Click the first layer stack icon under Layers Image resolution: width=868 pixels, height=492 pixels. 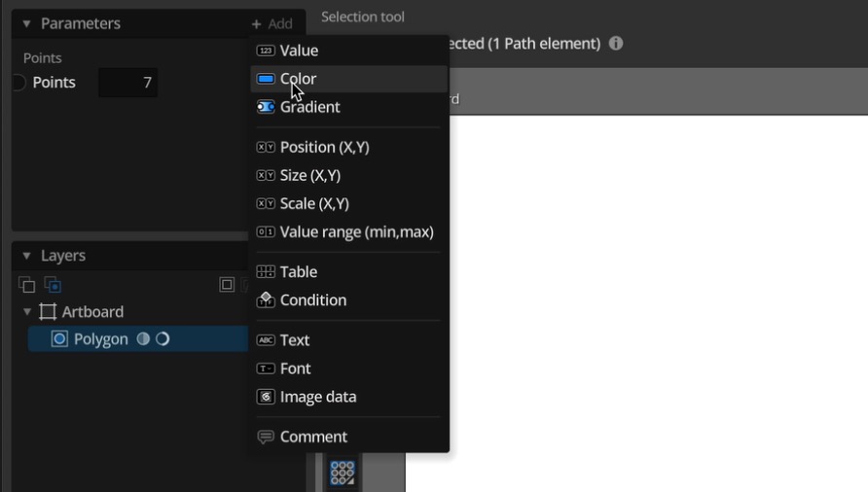(27, 285)
